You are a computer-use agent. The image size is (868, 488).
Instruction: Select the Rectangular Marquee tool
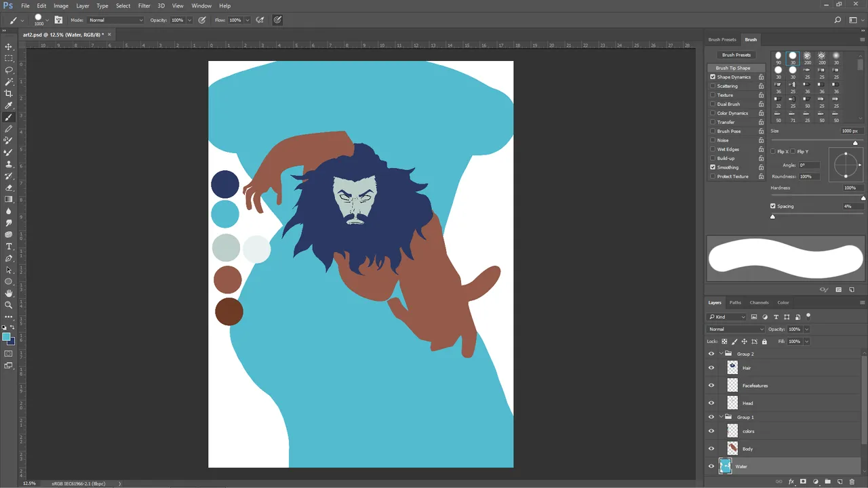click(9, 58)
